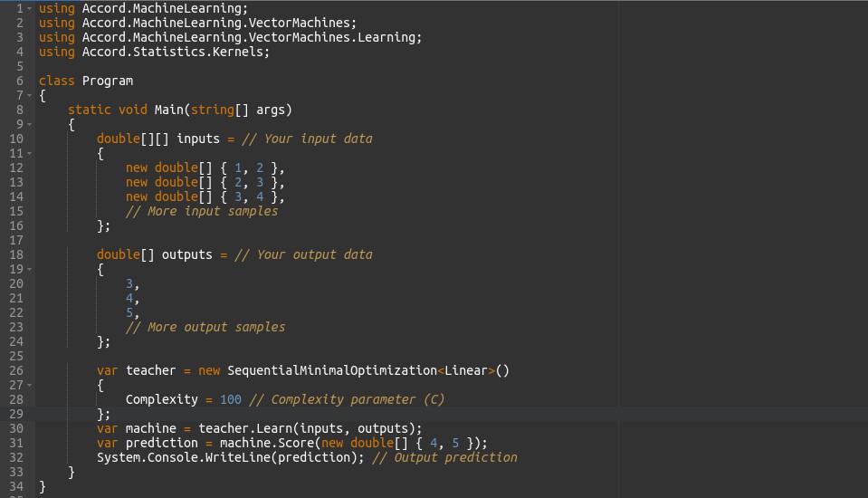Click Accord.Statistics.Kernels in the using line

point(176,52)
